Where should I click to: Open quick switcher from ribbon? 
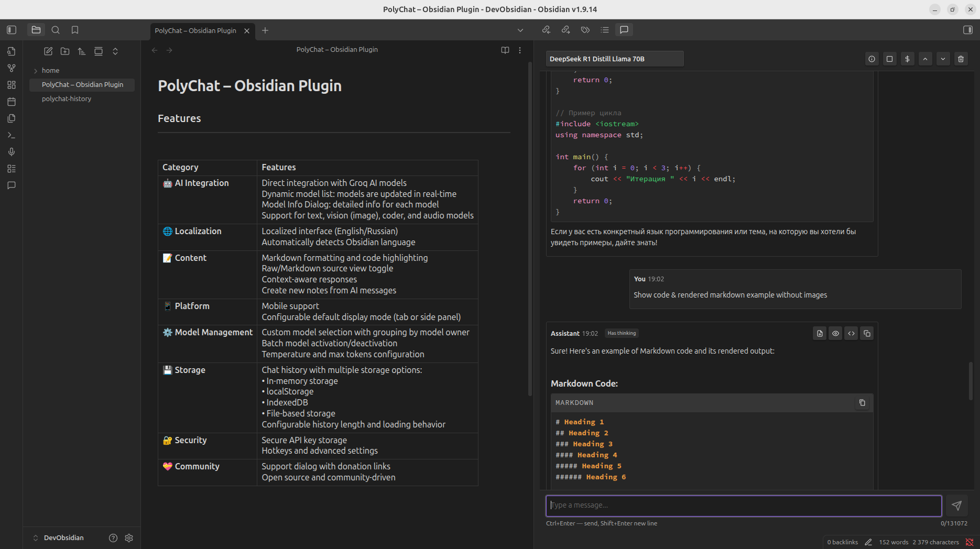point(12,51)
